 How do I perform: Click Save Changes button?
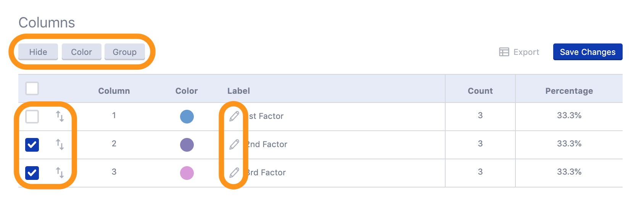[x=588, y=52]
